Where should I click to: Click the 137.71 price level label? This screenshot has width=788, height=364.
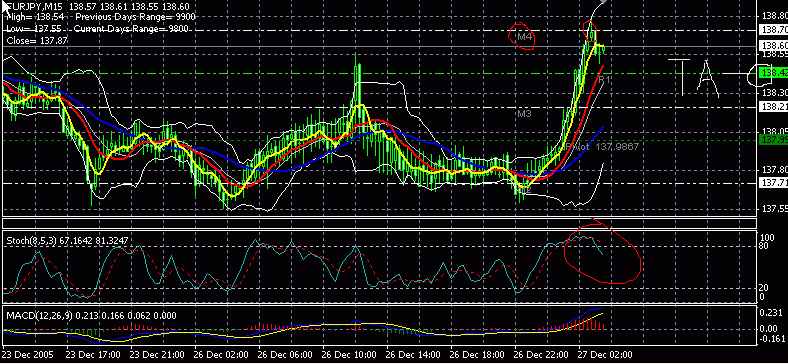pyautogui.click(x=773, y=183)
